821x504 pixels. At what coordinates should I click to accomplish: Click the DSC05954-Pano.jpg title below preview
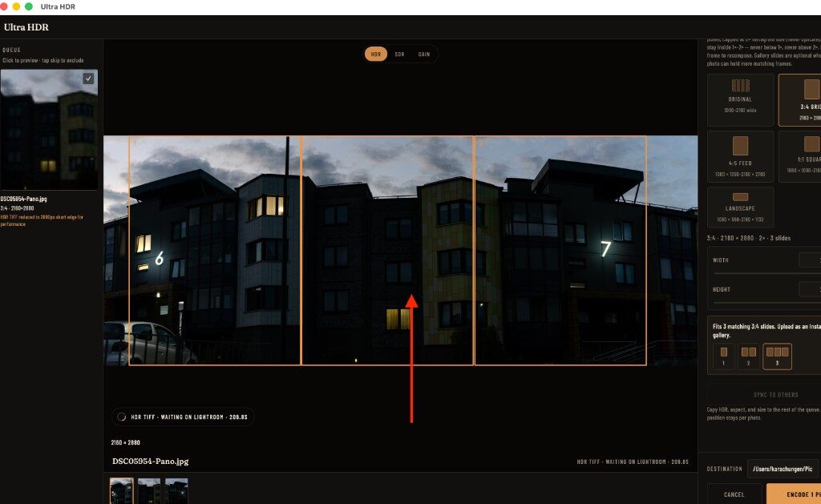150,461
